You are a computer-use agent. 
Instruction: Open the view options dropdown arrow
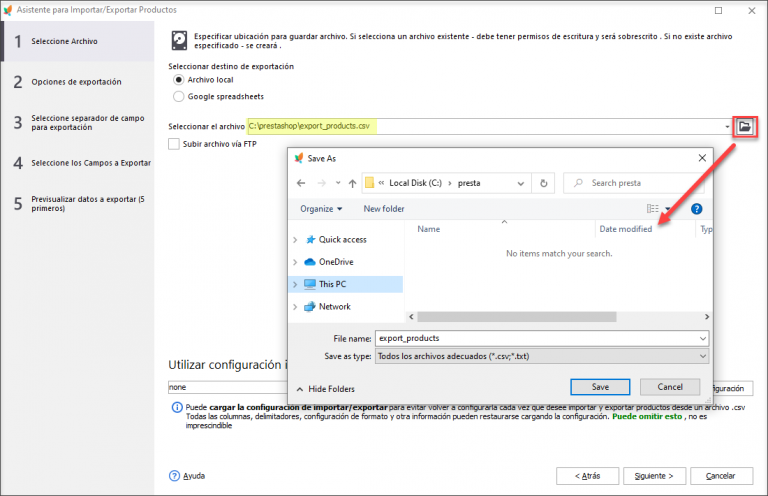click(668, 209)
